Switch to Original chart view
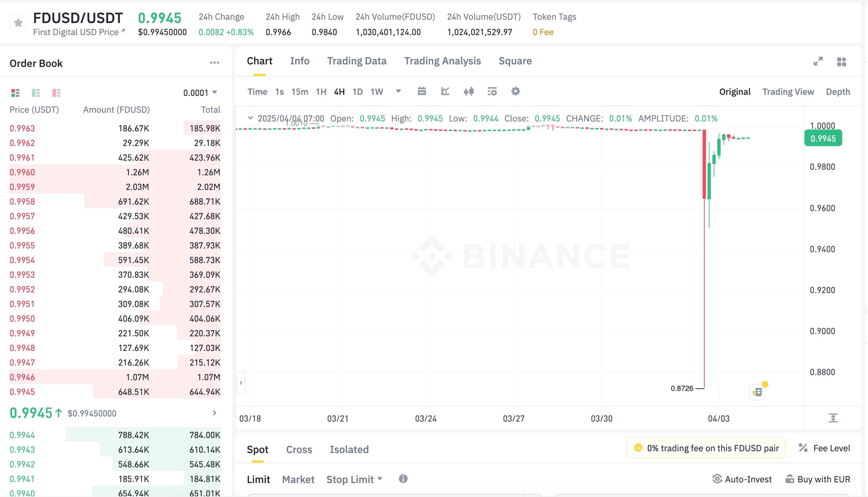The width and height of the screenshot is (868, 497). tap(735, 91)
